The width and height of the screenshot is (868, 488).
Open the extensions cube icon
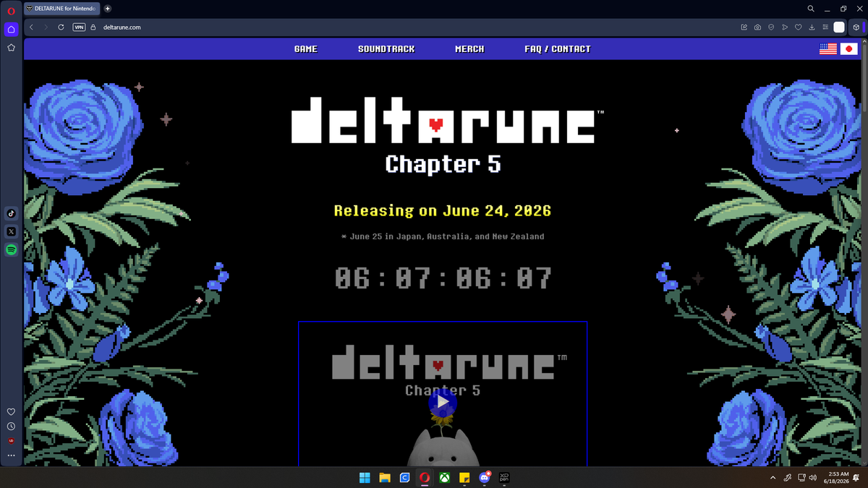point(856,27)
